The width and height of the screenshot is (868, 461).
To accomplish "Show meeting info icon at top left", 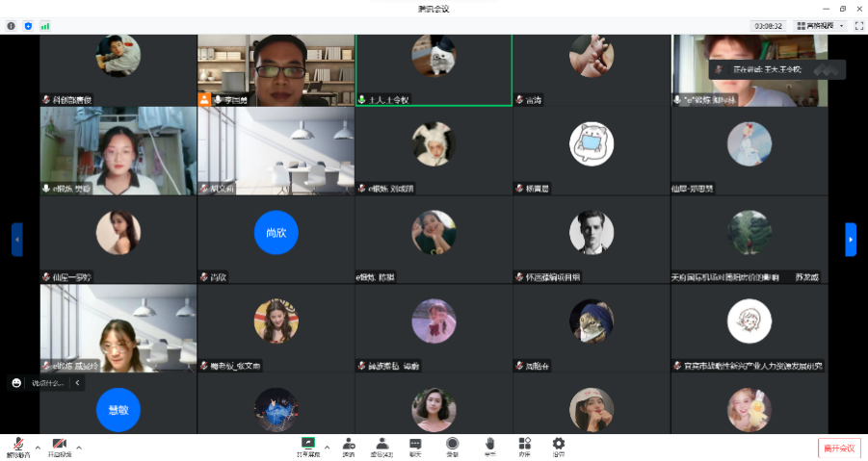I will tap(12, 26).
